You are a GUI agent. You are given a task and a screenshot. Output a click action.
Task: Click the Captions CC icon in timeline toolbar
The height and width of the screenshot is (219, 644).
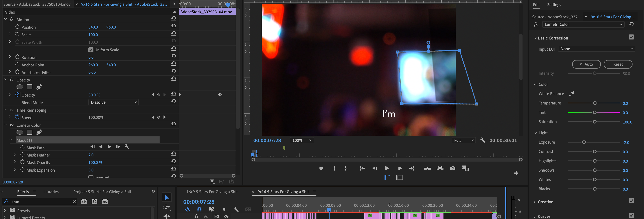[x=248, y=209]
